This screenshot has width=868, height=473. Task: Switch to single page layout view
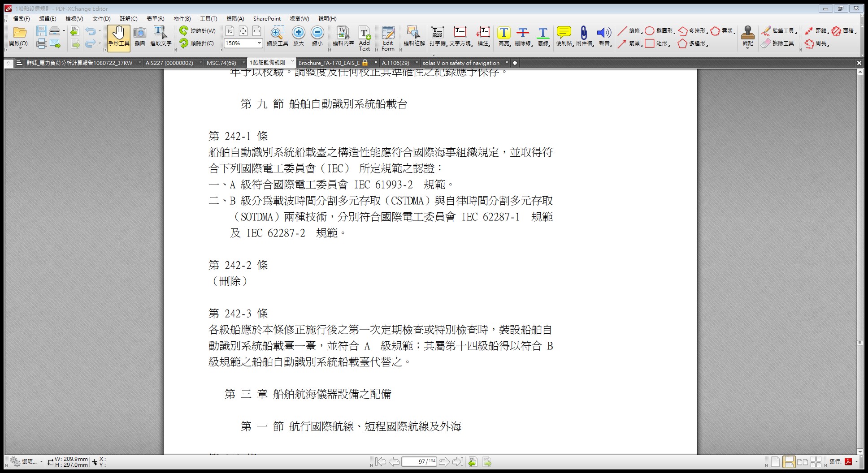click(x=775, y=462)
